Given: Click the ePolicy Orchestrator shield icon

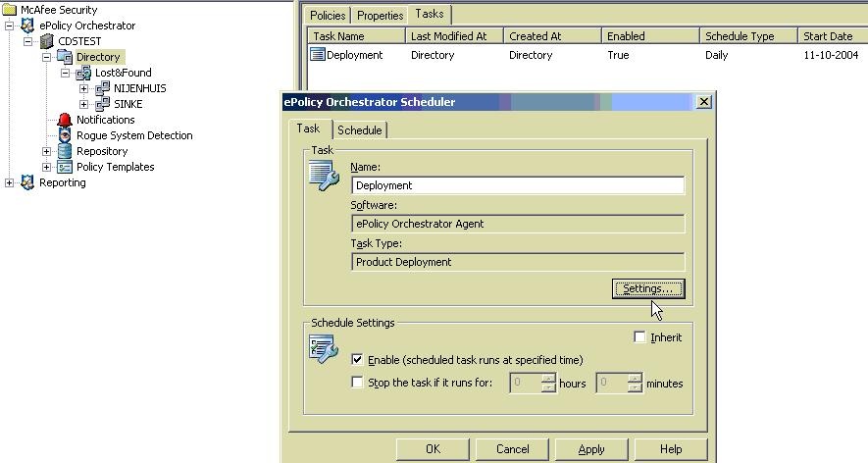Looking at the screenshot, I should pos(27,26).
